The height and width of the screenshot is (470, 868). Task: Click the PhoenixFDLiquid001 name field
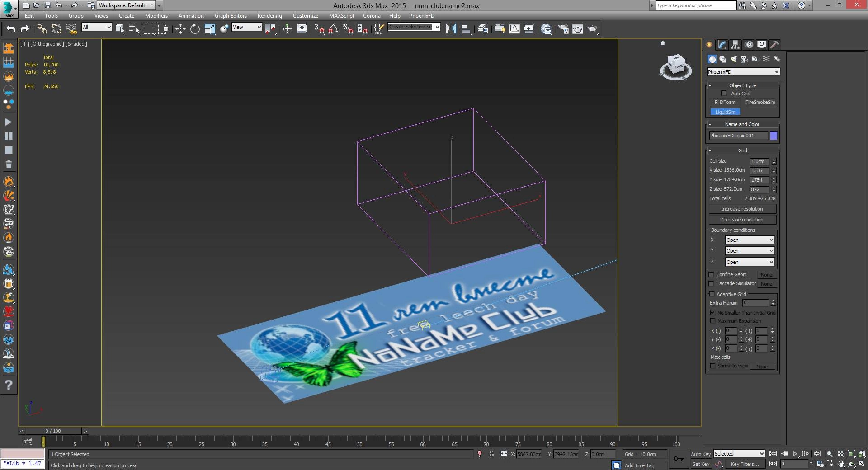738,136
